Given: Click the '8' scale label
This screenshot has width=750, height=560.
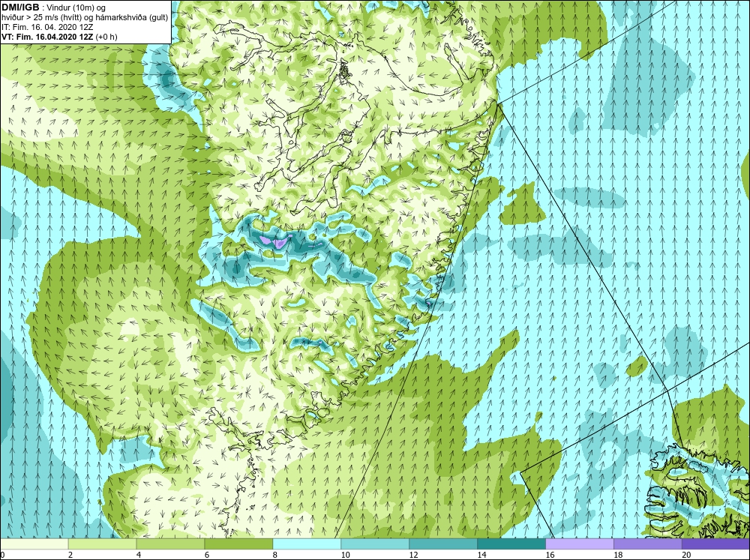Looking at the screenshot, I should coord(275,555).
